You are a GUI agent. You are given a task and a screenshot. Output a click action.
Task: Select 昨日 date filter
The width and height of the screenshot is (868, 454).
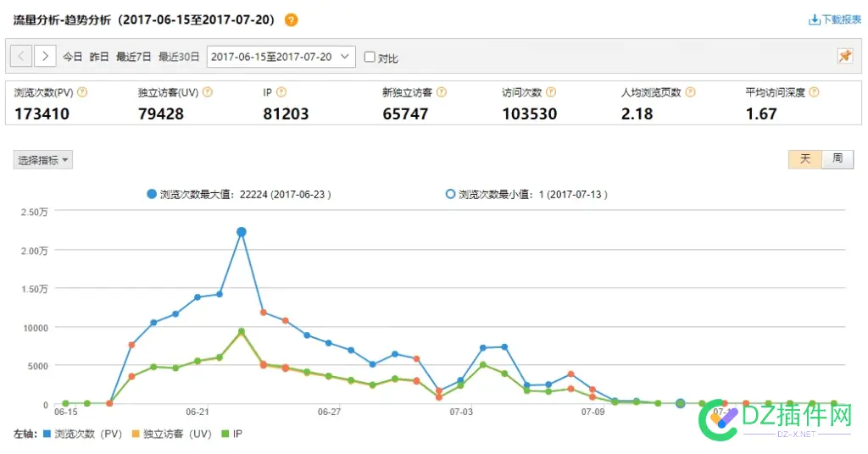[x=99, y=57]
